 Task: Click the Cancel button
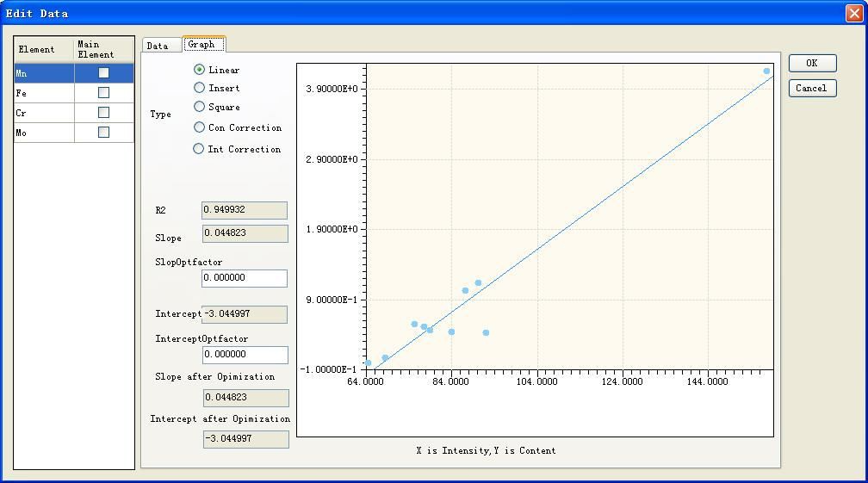811,88
